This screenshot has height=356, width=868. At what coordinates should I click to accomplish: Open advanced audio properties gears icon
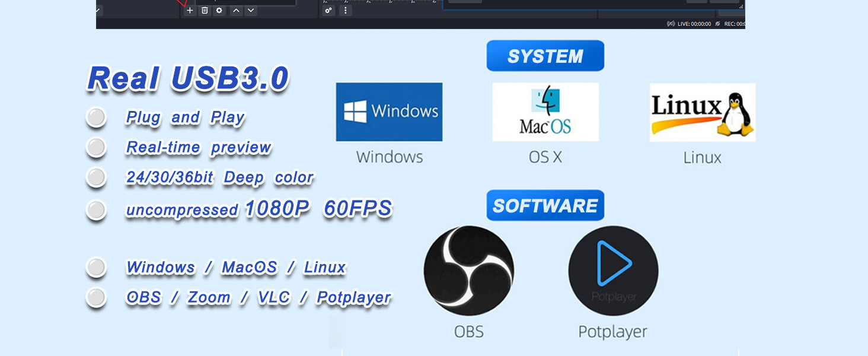click(x=329, y=11)
